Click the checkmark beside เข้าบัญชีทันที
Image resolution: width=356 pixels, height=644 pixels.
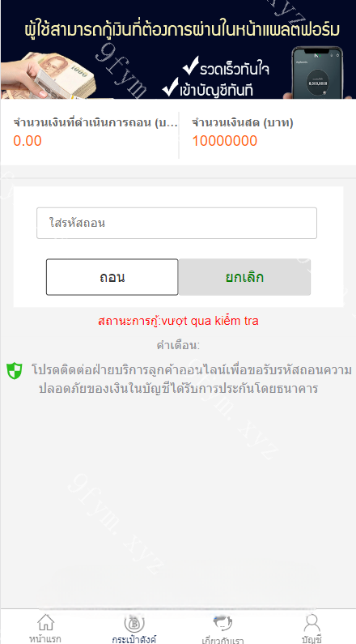pos(170,86)
